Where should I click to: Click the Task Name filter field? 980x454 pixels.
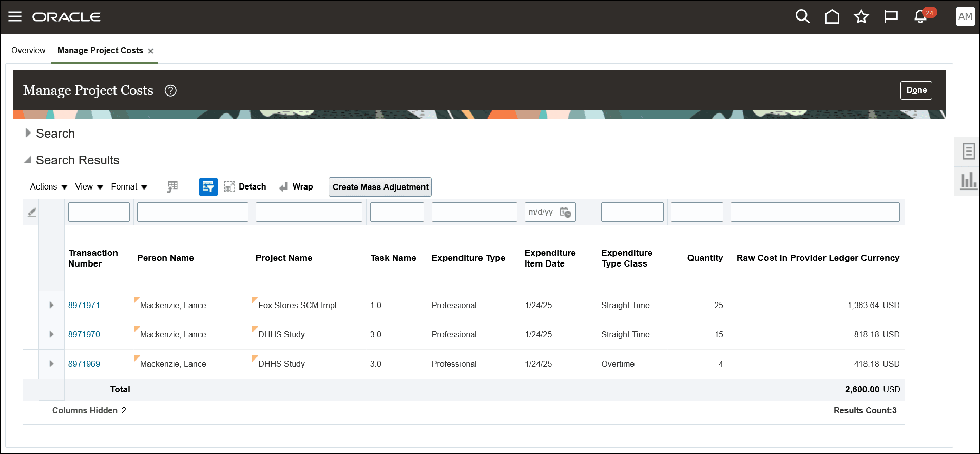click(x=397, y=212)
